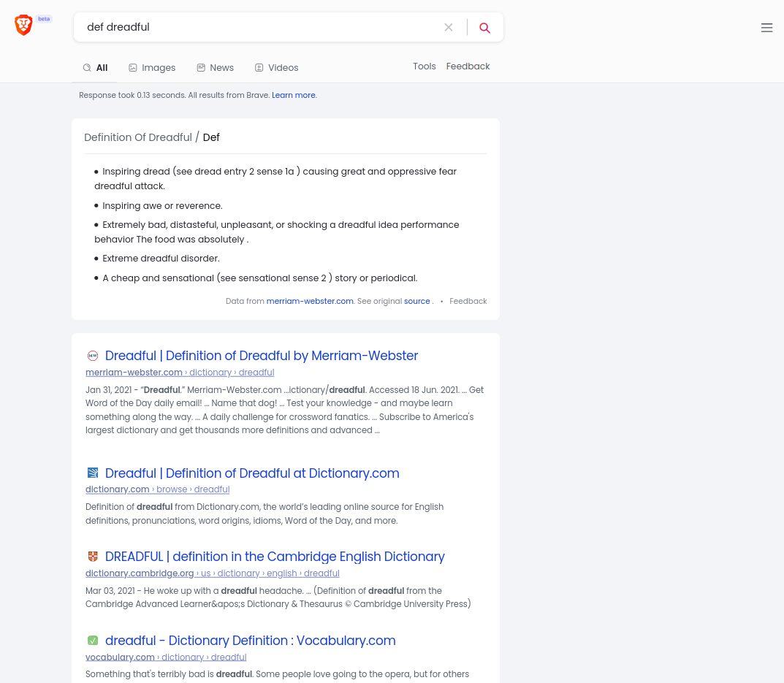The height and width of the screenshot is (683, 784).
Task: Click the 'Mar 03, 2021' Cambridge snippet
Action: tap(278, 598)
